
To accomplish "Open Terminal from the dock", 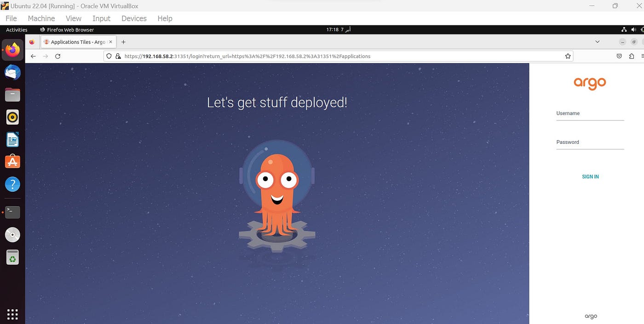I will point(12,212).
